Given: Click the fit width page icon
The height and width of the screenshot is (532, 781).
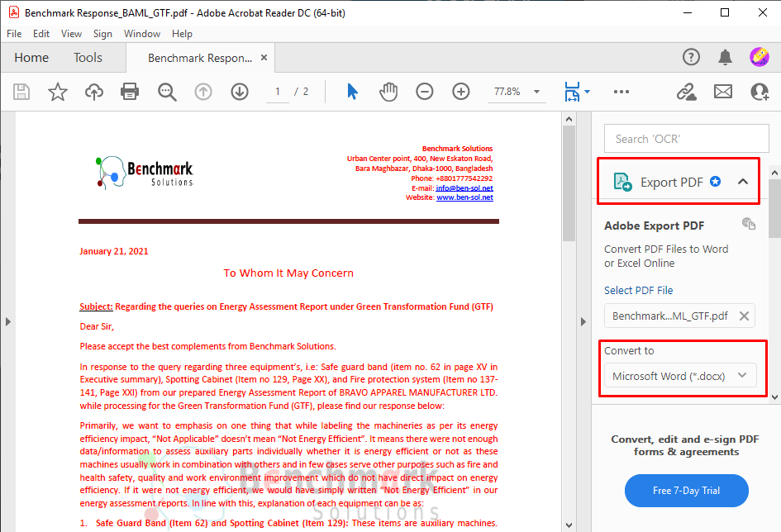Looking at the screenshot, I should coord(572,92).
